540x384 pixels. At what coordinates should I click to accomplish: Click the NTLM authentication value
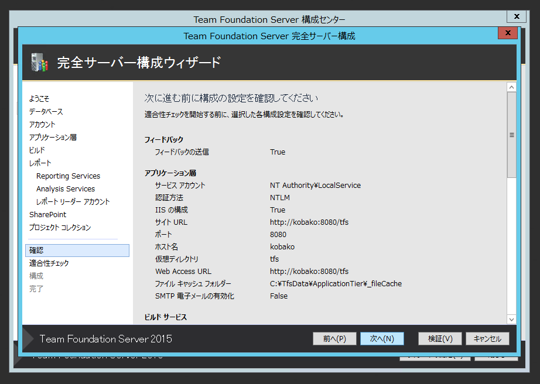280,198
